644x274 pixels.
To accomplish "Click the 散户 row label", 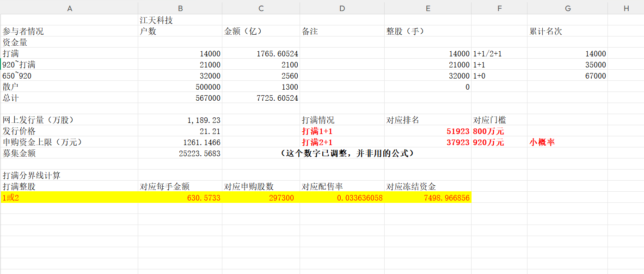I will [69, 87].
